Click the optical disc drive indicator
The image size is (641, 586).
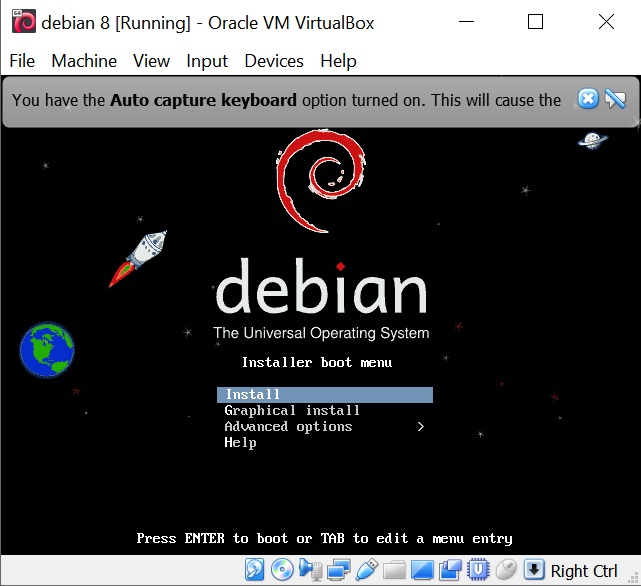282,570
